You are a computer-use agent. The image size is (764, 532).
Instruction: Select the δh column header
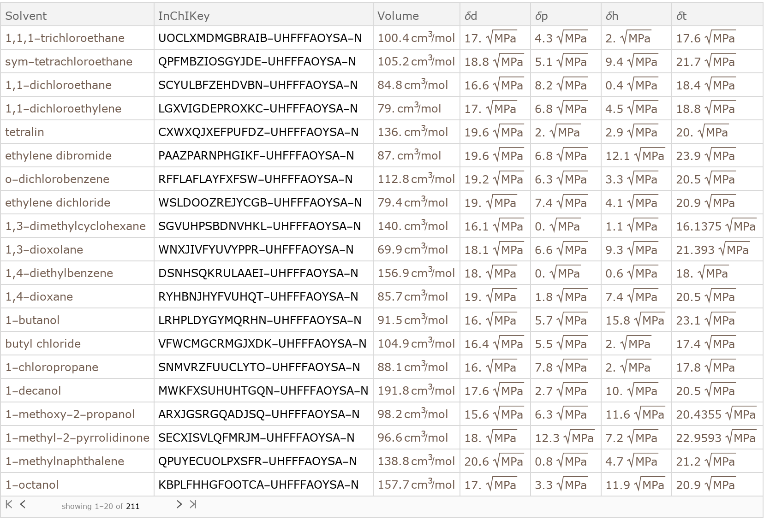[x=612, y=16]
